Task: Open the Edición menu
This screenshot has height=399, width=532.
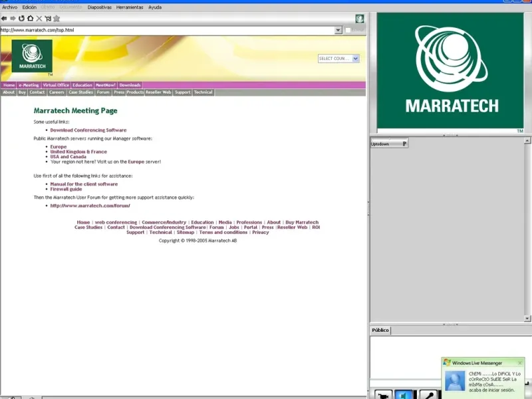Action: (29, 7)
